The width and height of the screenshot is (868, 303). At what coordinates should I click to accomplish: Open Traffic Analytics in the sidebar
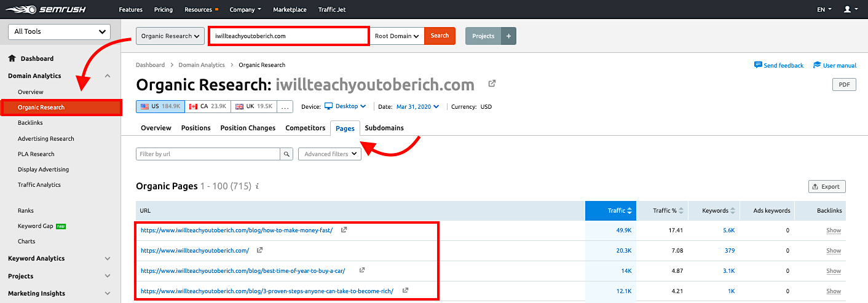pyautogui.click(x=39, y=185)
